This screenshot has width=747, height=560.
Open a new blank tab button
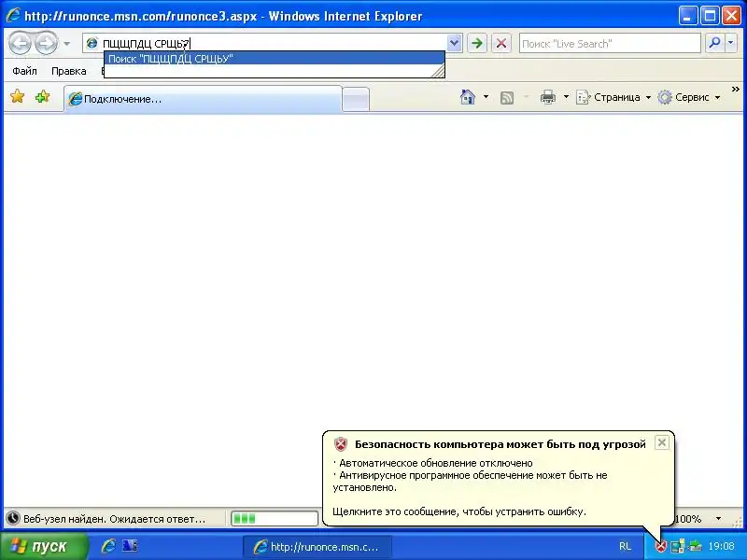coord(356,100)
